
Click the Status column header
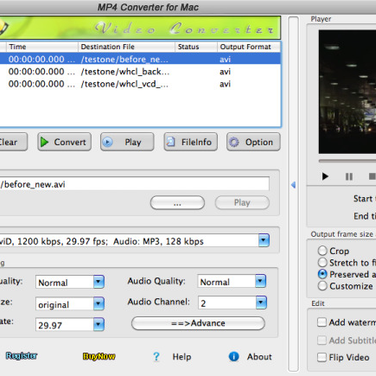[x=196, y=47]
